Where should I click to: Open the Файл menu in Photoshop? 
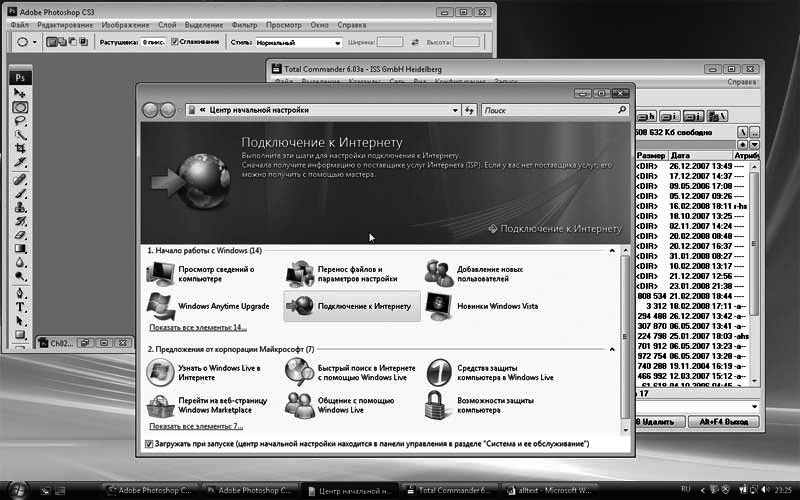20,25
